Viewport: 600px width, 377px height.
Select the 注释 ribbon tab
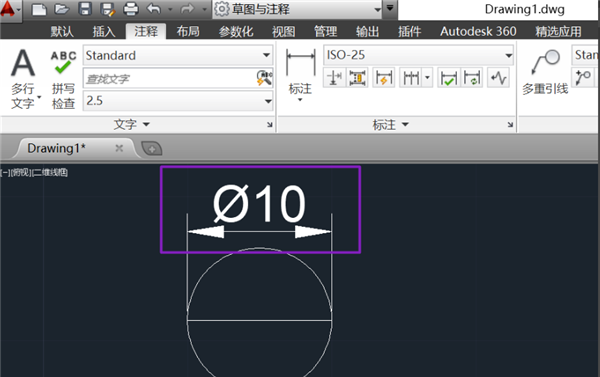146,31
